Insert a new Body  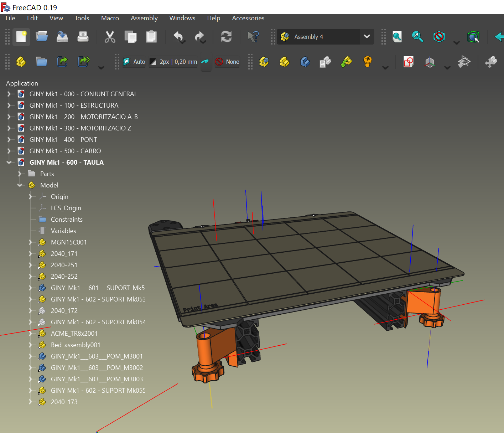305,62
